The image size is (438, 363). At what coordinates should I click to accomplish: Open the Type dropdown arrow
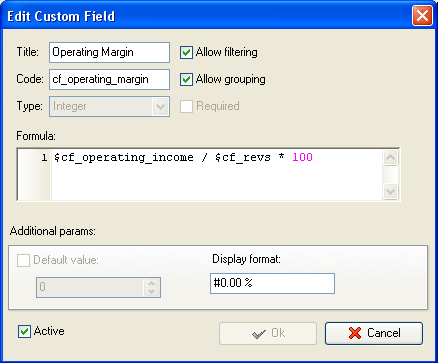160,107
